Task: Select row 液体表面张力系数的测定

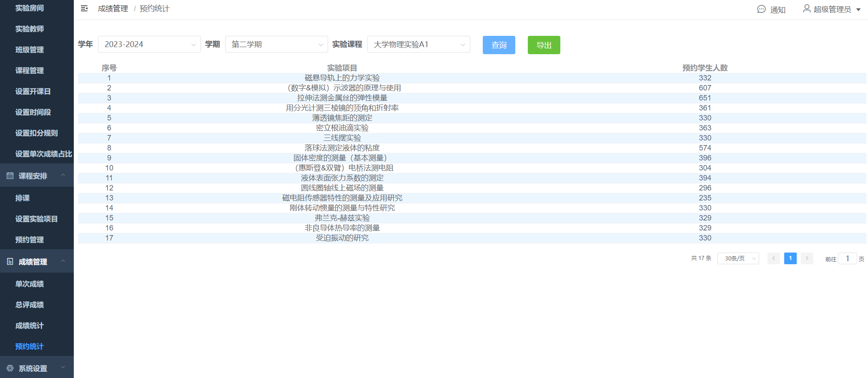Action: (472, 178)
